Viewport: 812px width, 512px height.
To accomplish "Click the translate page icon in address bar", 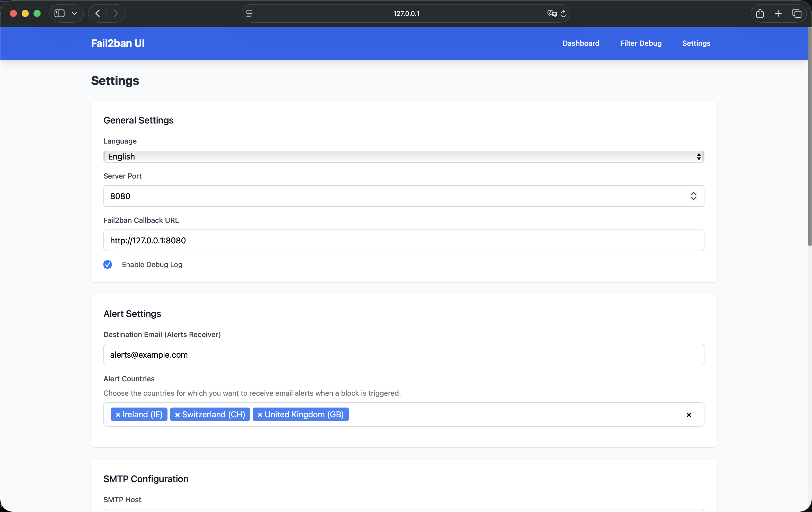I will 552,13.
